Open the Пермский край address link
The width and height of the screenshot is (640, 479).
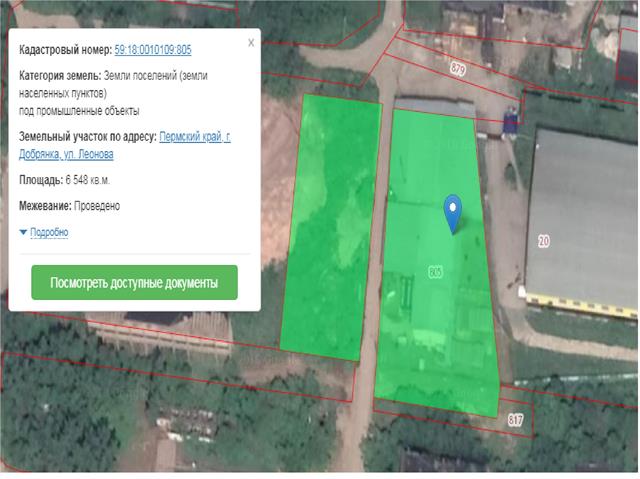point(194,137)
